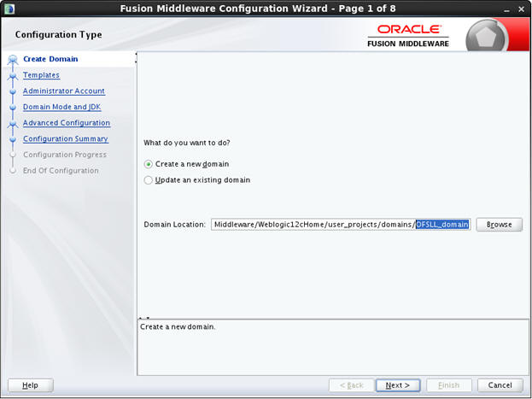Select the Create Domain step

pos(50,59)
